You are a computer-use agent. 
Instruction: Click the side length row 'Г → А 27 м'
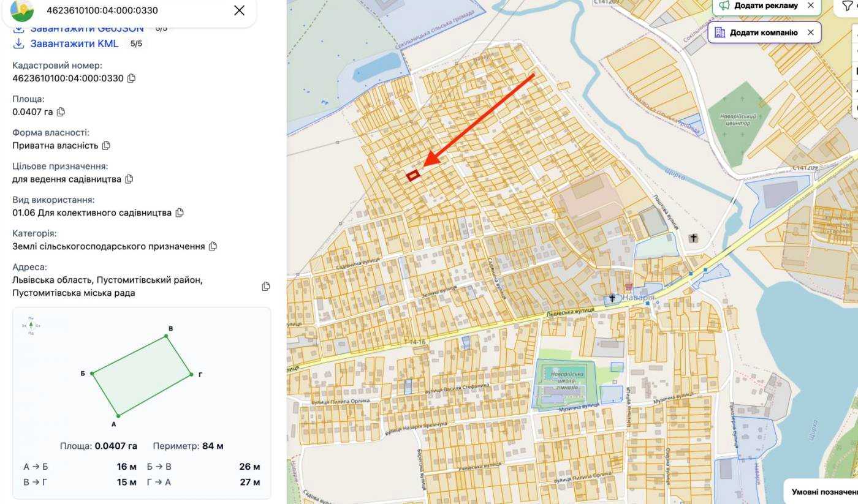pos(203,482)
